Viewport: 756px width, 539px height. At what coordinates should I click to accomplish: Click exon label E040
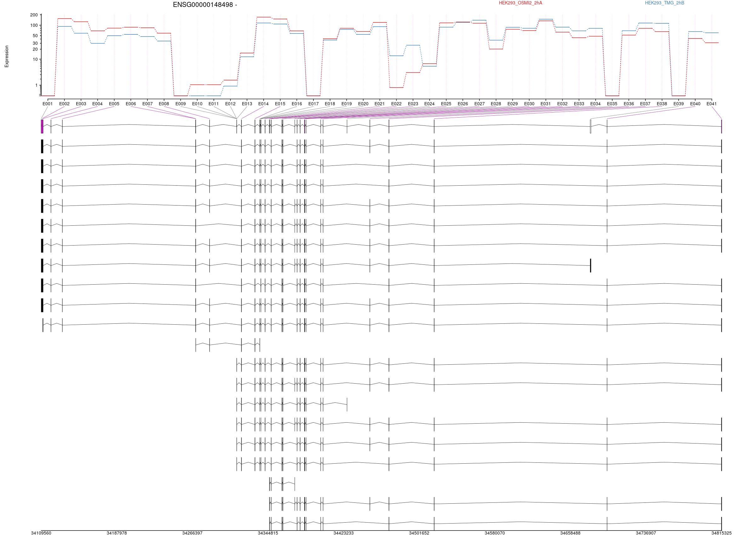click(x=695, y=104)
